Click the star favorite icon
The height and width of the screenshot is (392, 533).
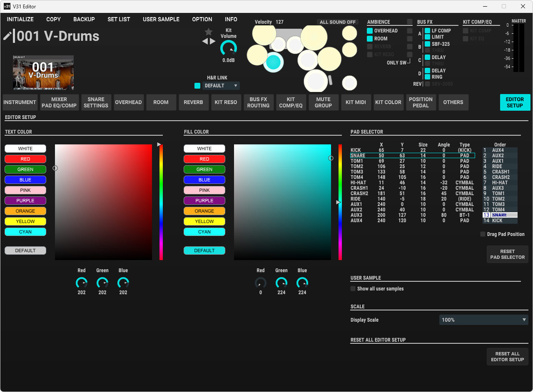(209, 32)
